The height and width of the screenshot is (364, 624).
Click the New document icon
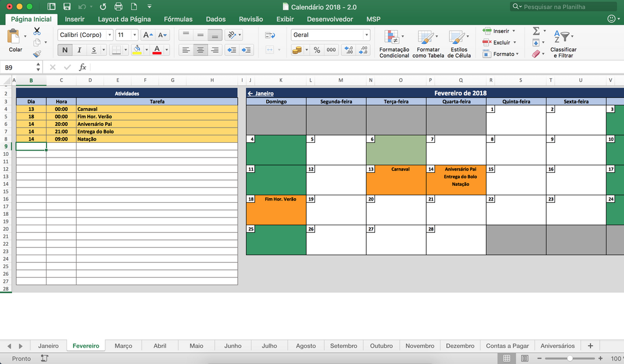click(134, 6)
